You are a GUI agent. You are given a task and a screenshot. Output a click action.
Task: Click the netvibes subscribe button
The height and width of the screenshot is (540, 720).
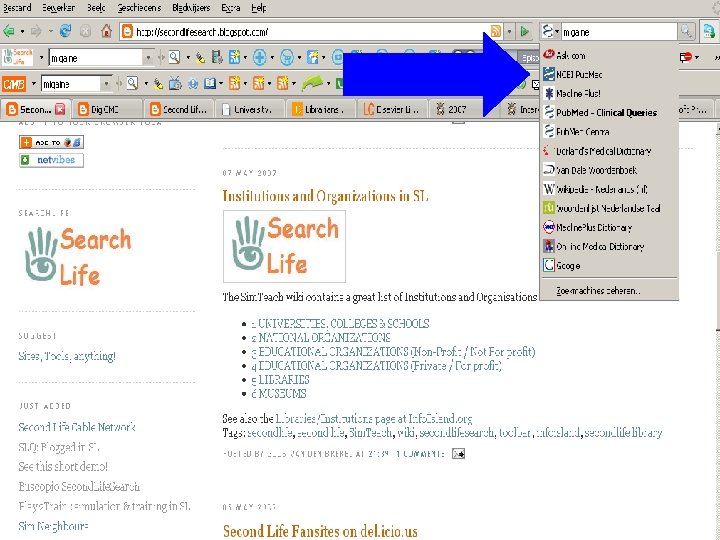pyautogui.click(x=51, y=160)
